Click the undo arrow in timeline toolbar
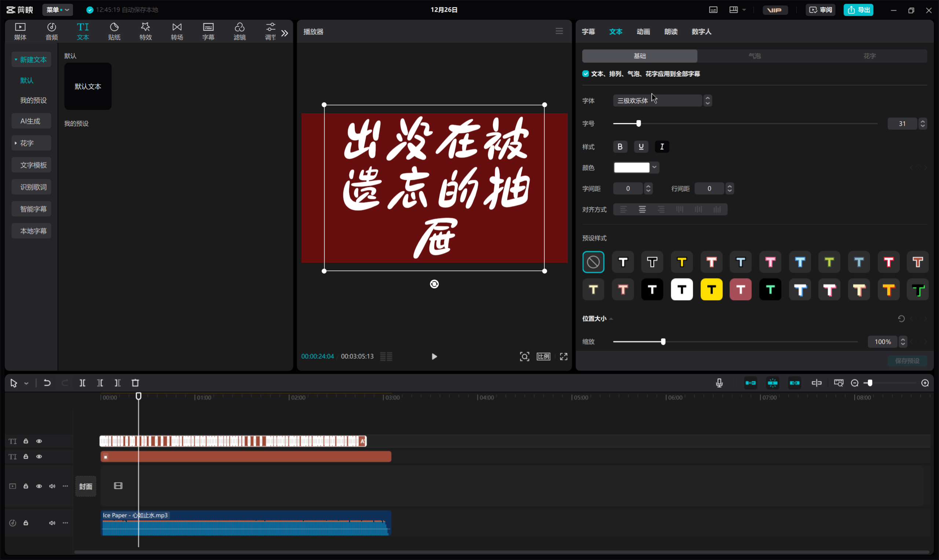 click(47, 383)
